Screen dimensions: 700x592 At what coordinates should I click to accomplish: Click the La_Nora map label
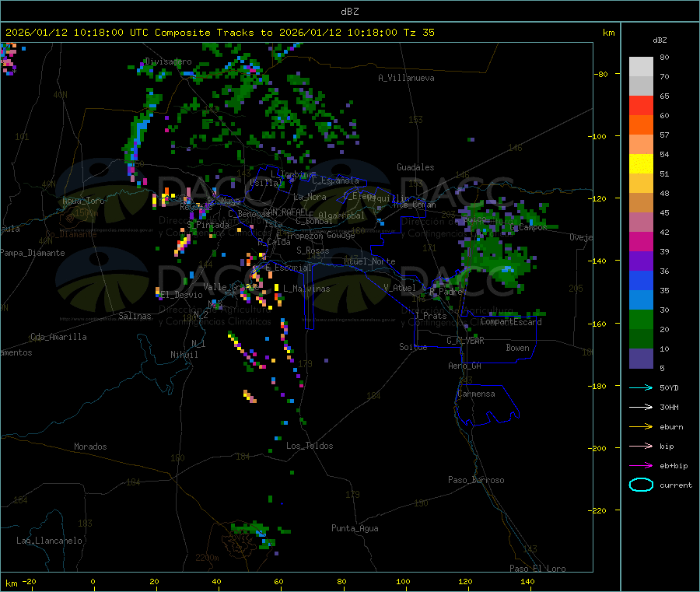pyautogui.click(x=310, y=197)
